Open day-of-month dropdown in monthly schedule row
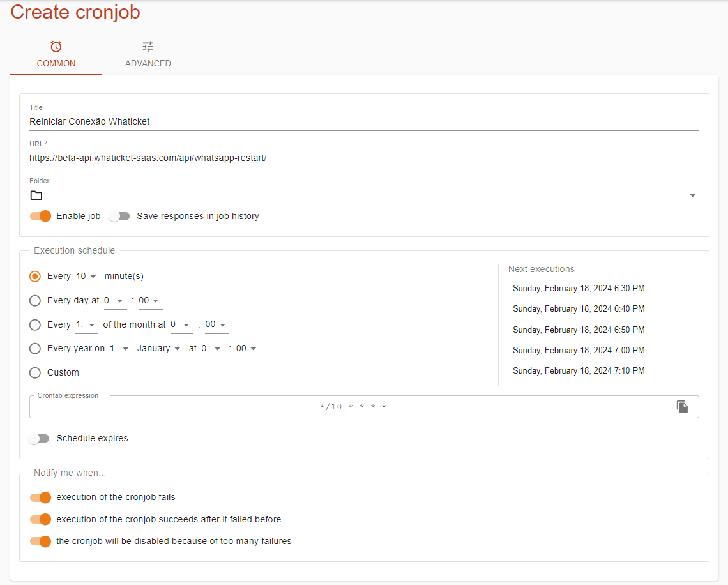The height and width of the screenshot is (585, 728). [x=86, y=324]
